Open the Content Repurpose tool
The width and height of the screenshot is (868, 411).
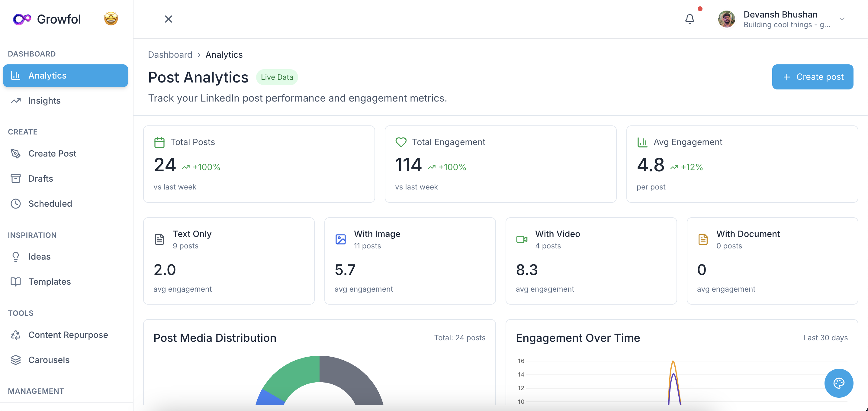click(65, 335)
